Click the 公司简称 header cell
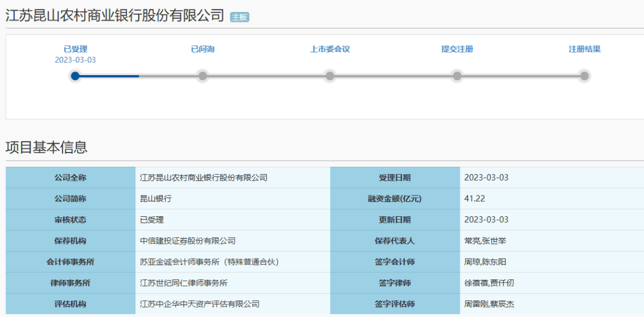The image size is (644, 317). pyautogui.click(x=70, y=199)
